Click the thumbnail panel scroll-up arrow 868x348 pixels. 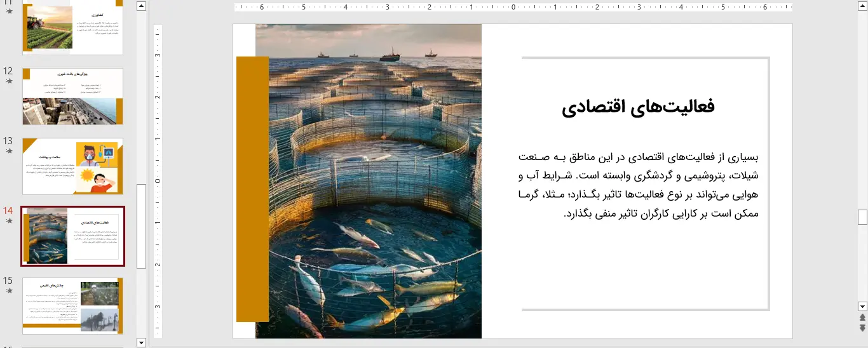click(141, 6)
